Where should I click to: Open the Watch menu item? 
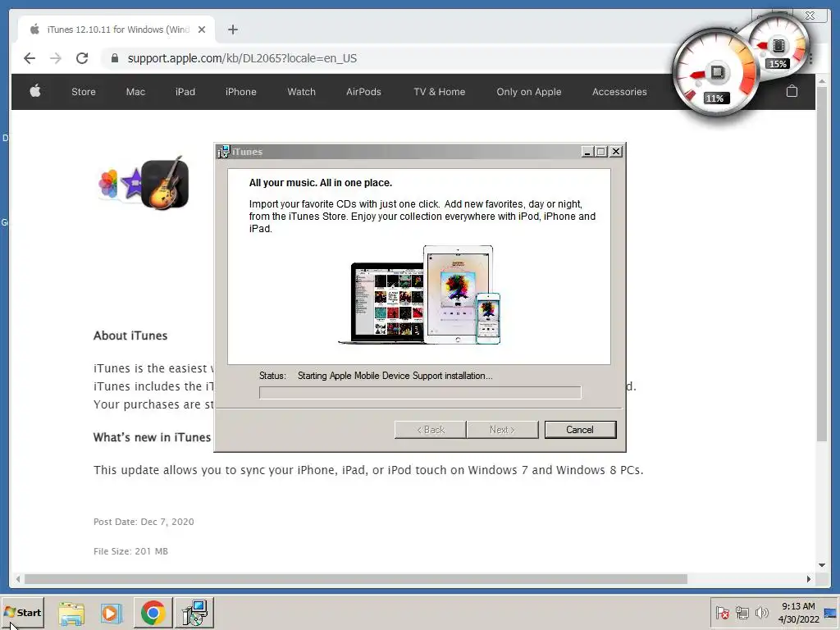(x=302, y=92)
